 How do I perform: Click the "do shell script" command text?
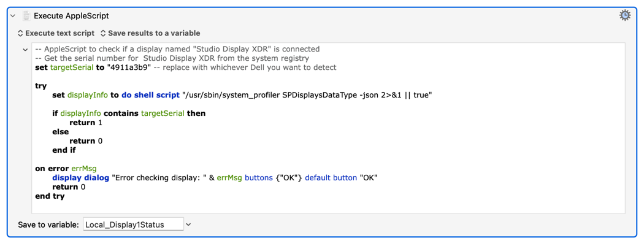[150, 95]
